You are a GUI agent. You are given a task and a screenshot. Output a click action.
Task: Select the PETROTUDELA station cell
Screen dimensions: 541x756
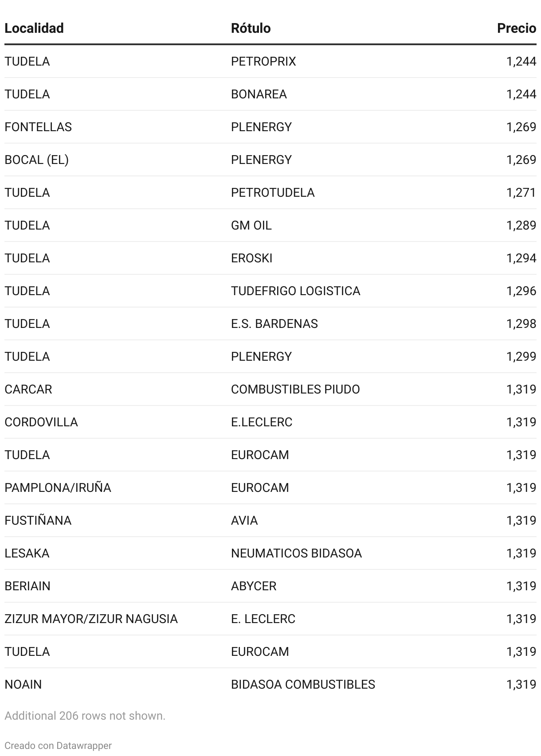click(x=273, y=192)
